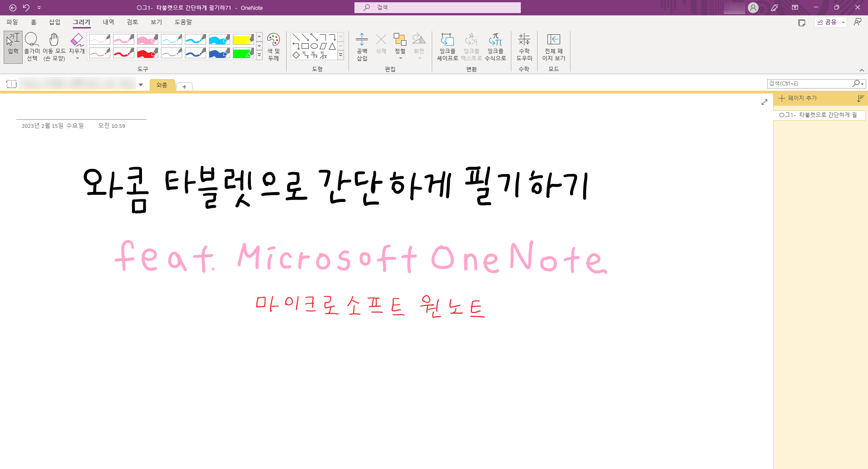Click the 검색(Ctrl+E) page search field
The width and height of the screenshot is (868, 469).
pyautogui.click(x=809, y=84)
